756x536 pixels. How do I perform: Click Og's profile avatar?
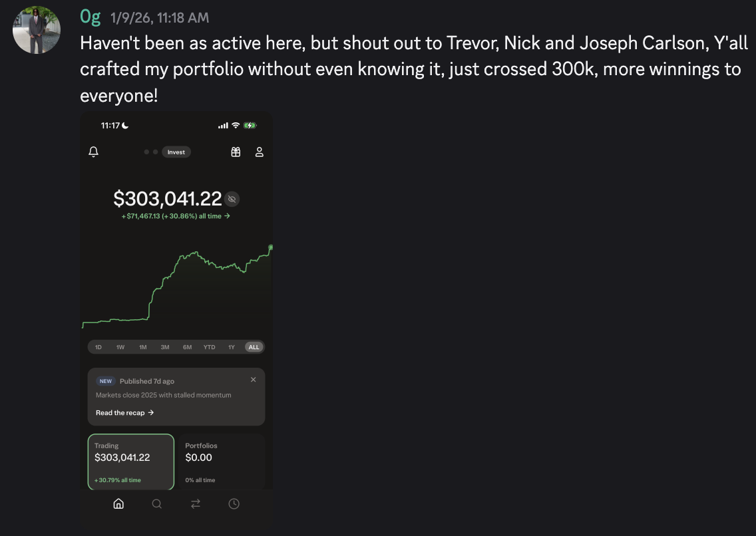click(37, 30)
